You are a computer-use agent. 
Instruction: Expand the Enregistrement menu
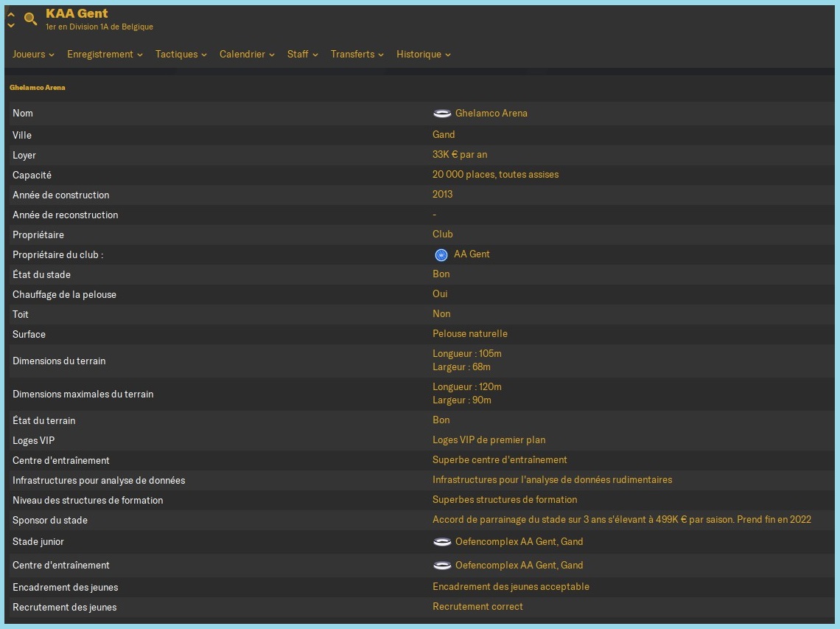click(105, 54)
